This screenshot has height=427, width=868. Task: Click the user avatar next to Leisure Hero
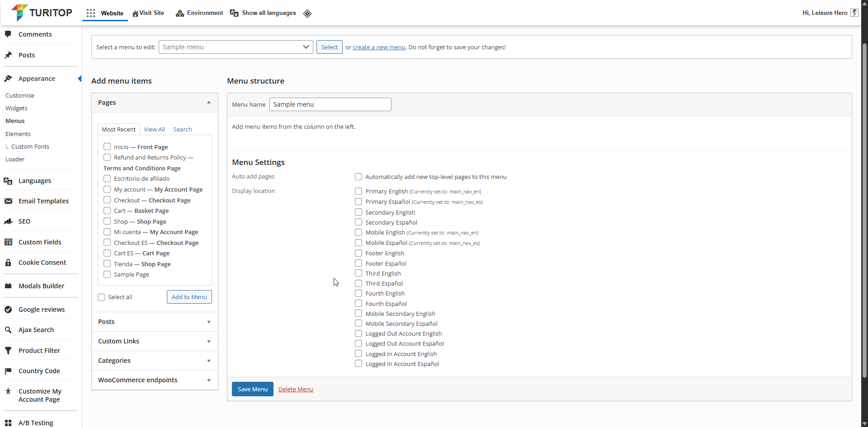coord(854,13)
